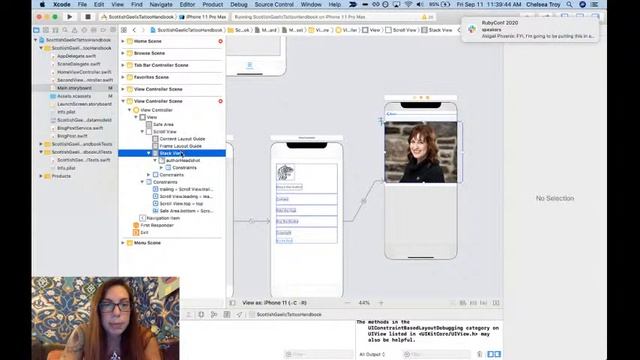Open the Product menu
Image resolution: width=640 pixels, height=360 pixels.
(x=213, y=4)
